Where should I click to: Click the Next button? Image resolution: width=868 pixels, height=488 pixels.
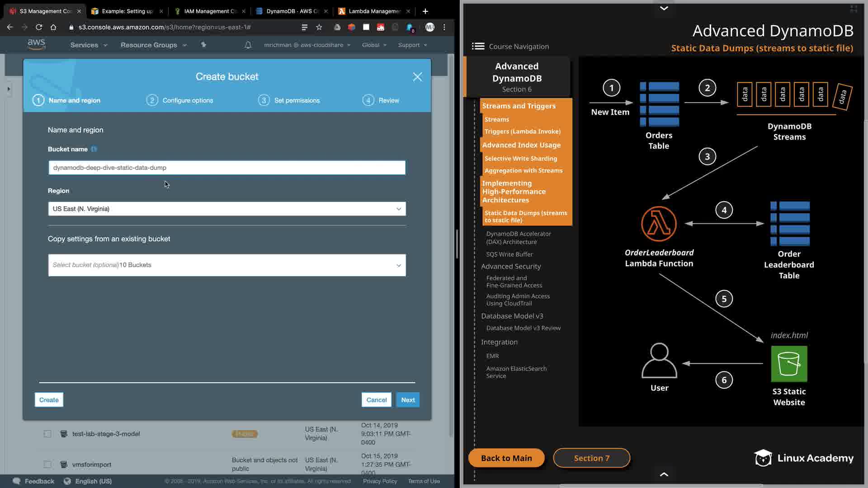coord(407,400)
